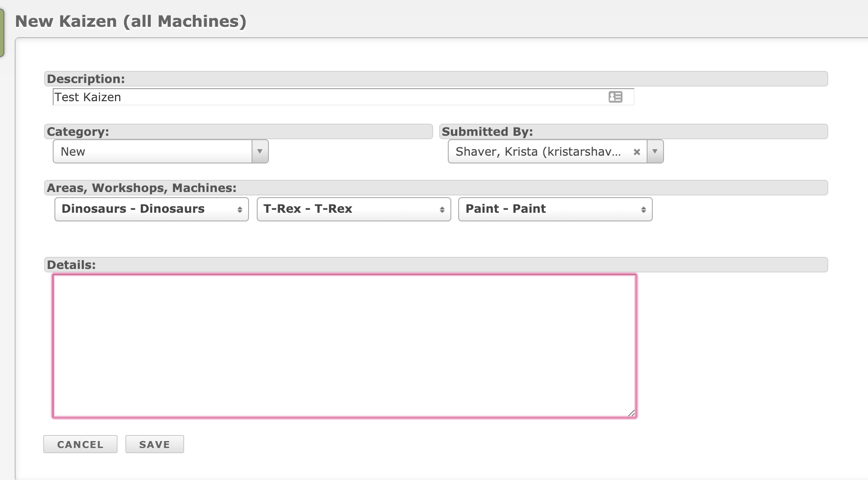
Task: Click the Save button
Action: click(x=155, y=444)
